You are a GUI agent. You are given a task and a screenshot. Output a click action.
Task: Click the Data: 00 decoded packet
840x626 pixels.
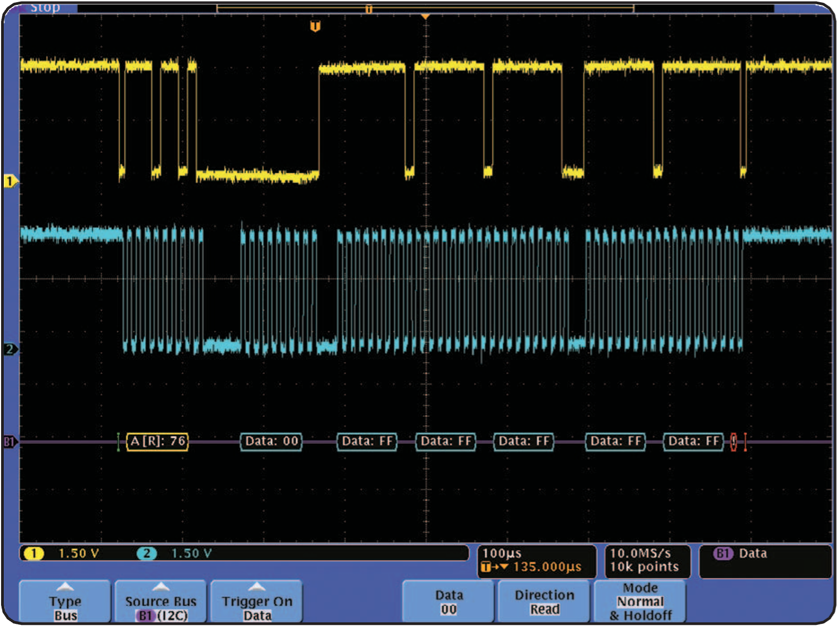(271, 441)
